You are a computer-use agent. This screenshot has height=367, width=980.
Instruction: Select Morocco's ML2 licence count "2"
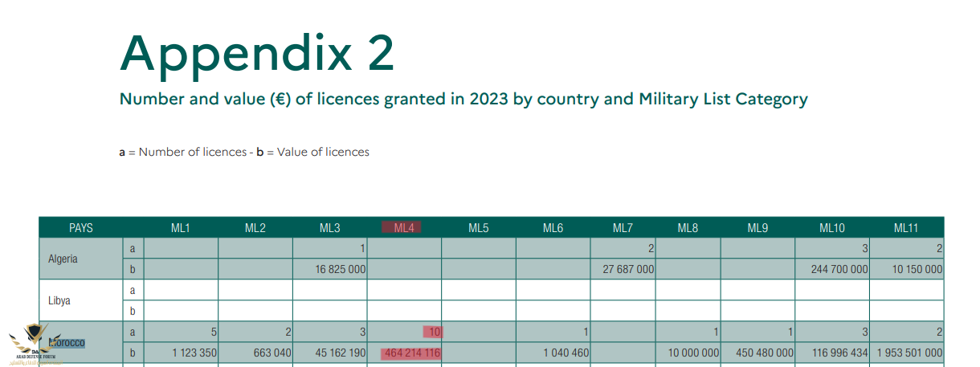pyautogui.click(x=288, y=332)
